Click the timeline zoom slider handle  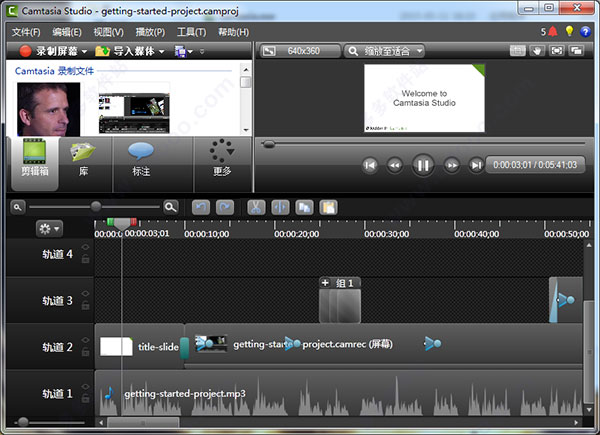click(x=96, y=207)
